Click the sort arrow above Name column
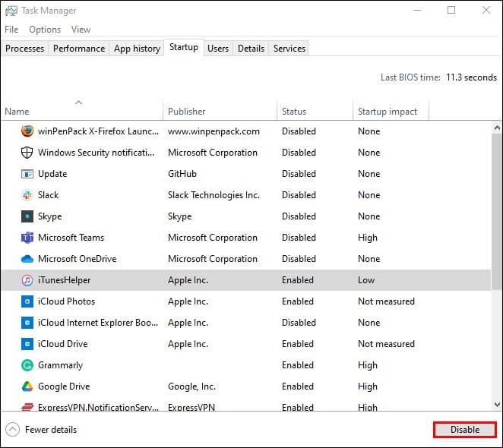Screen dimensions: 503x448 [x=78, y=103]
